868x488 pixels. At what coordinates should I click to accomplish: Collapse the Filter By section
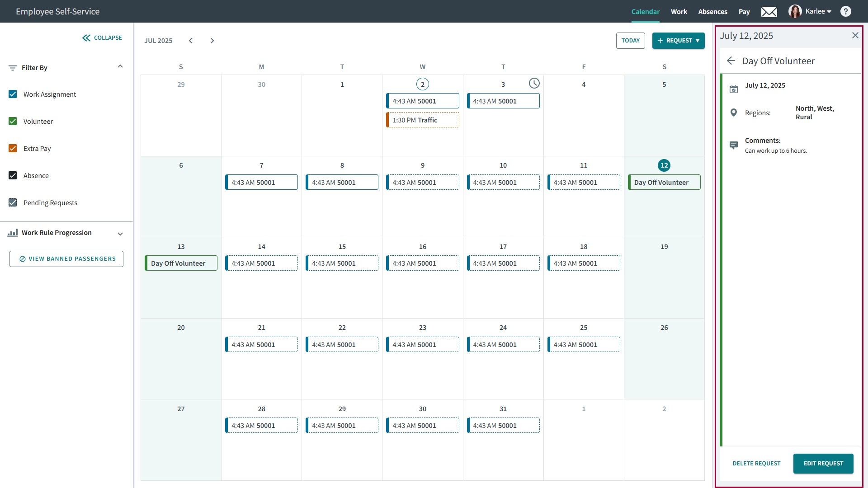pyautogui.click(x=120, y=67)
